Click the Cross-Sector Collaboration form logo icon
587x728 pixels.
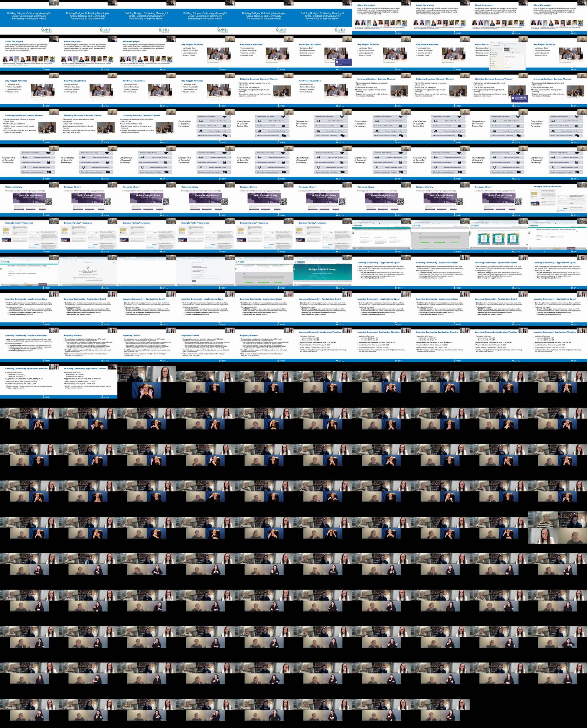[x=87, y=268]
